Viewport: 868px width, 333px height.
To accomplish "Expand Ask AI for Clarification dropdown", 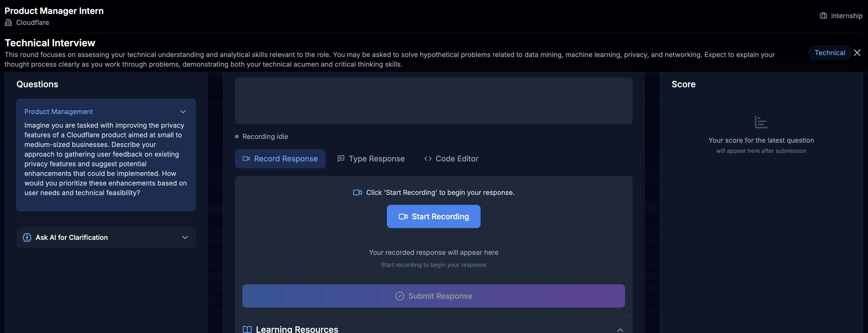I will click(x=185, y=237).
